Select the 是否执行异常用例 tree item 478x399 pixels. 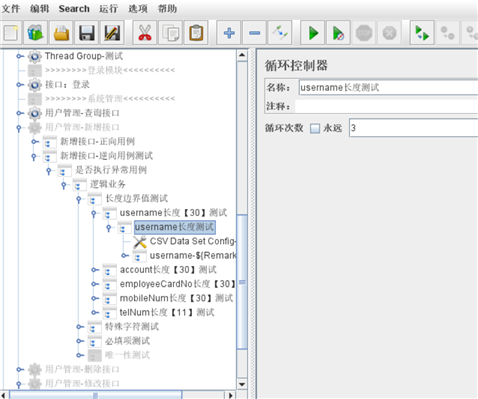(x=111, y=170)
